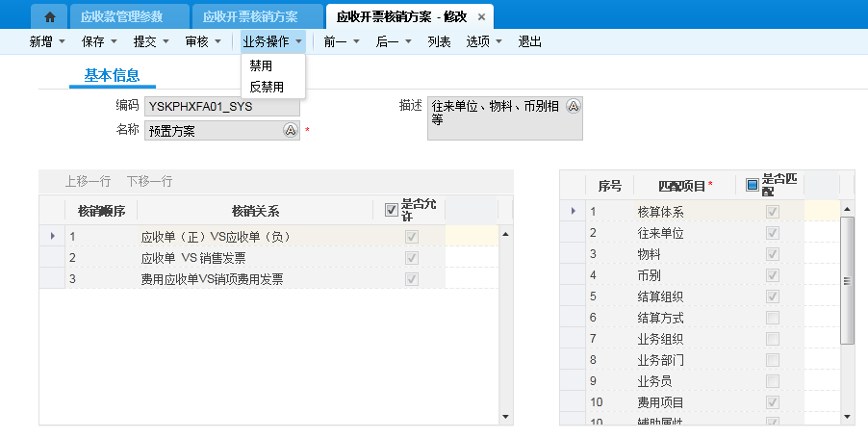Close the 应收开票核销方案 - 修改 tab
Image resolution: width=868 pixels, height=438 pixels.
tap(482, 17)
